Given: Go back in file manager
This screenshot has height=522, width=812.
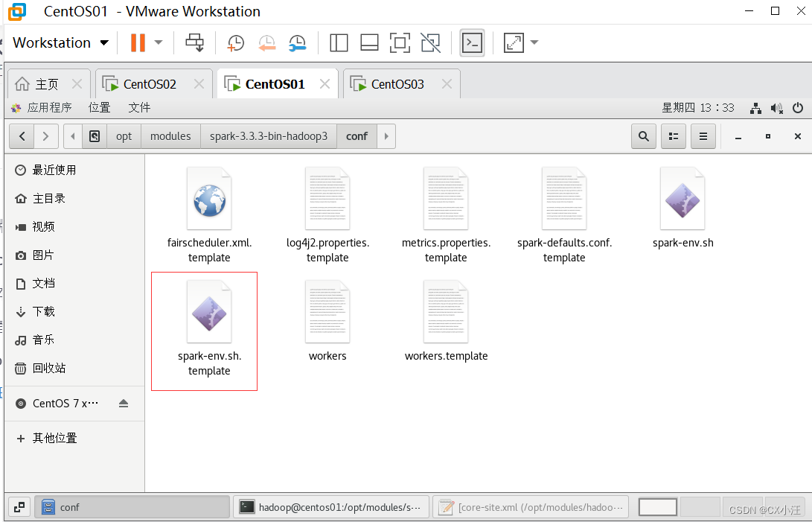Looking at the screenshot, I should click(x=22, y=136).
